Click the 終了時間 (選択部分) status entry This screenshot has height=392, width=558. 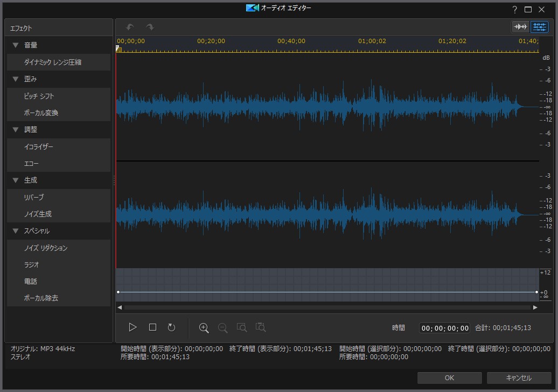pos(499,349)
